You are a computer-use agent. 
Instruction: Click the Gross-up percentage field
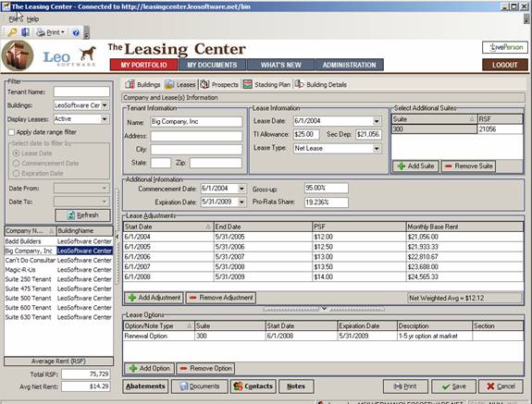pos(326,188)
